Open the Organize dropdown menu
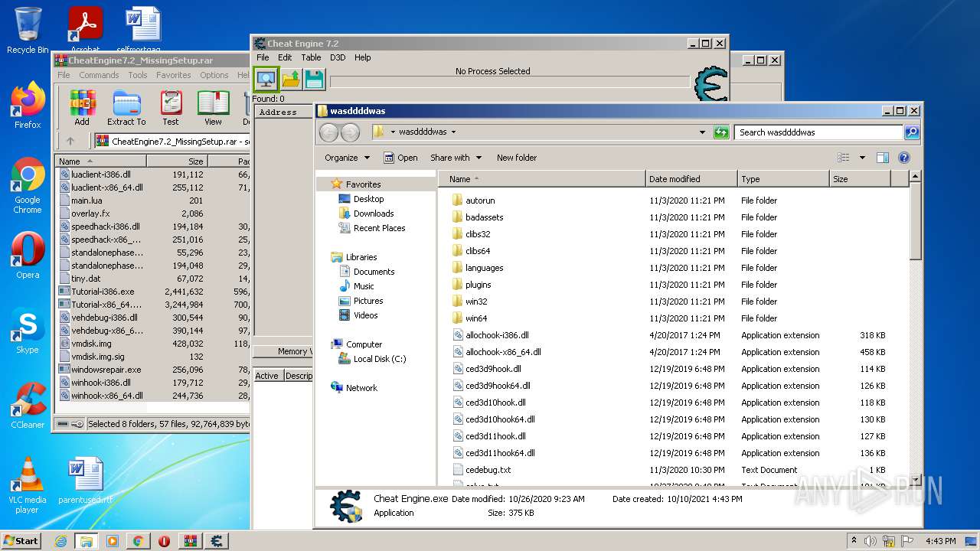980x551 pixels. pyautogui.click(x=347, y=158)
